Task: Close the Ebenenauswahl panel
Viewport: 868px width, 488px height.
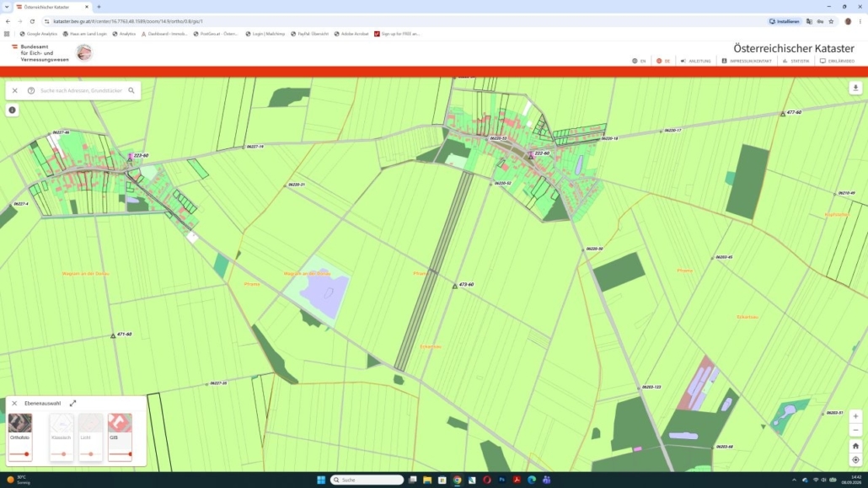Action: tap(14, 403)
